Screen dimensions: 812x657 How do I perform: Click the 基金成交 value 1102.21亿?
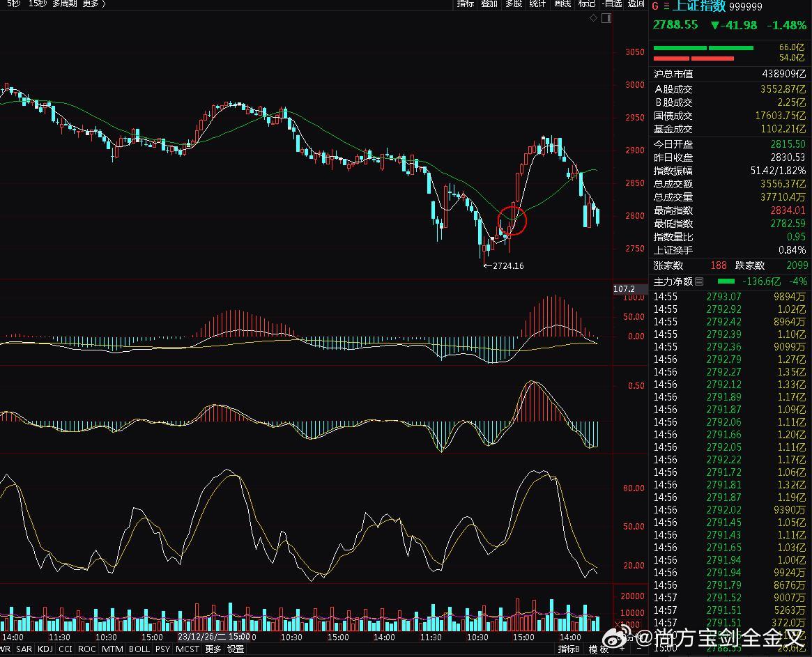[x=783, y=129]
